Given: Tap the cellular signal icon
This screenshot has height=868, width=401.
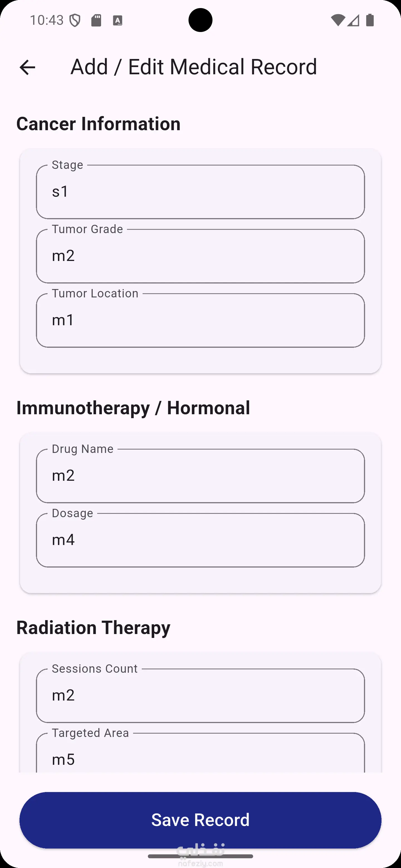Looking at the screenshot, I should tap(353, 20).
